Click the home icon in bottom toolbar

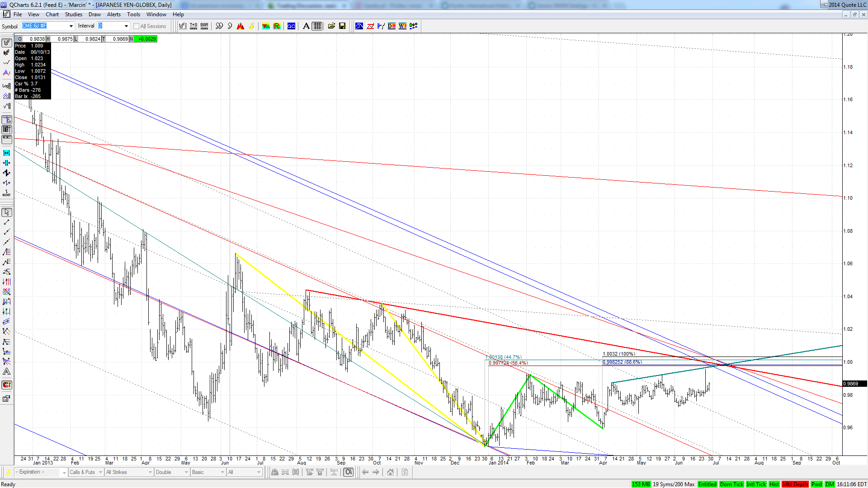pyautogui.click(x=390, y=472)
